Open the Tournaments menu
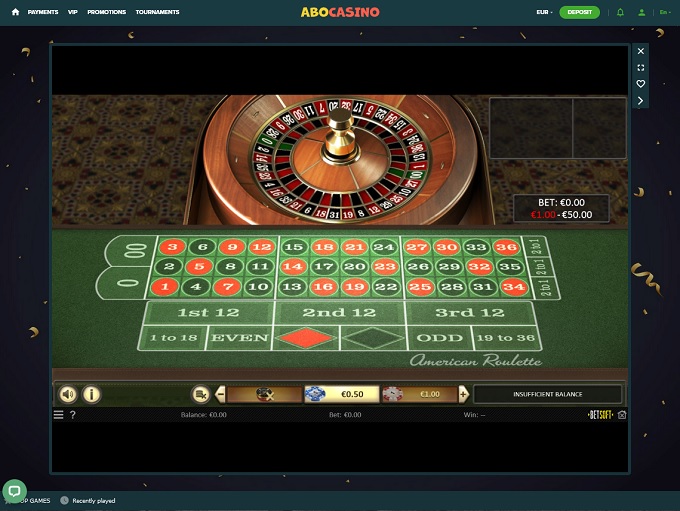 pos(157,12)
